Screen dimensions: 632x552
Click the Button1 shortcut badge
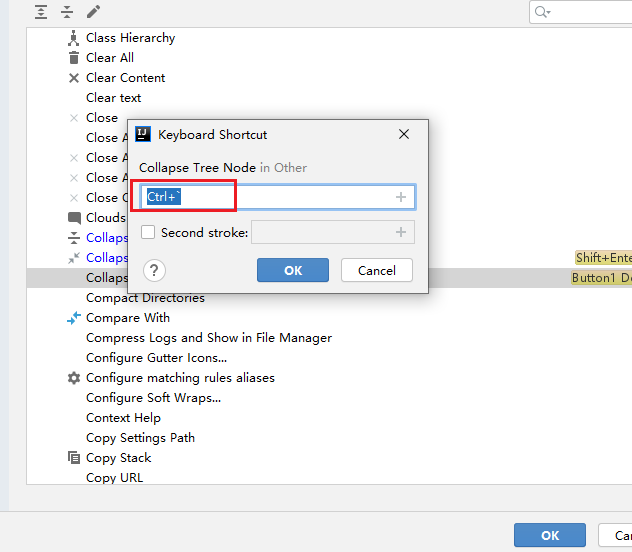tap(601, 278)
